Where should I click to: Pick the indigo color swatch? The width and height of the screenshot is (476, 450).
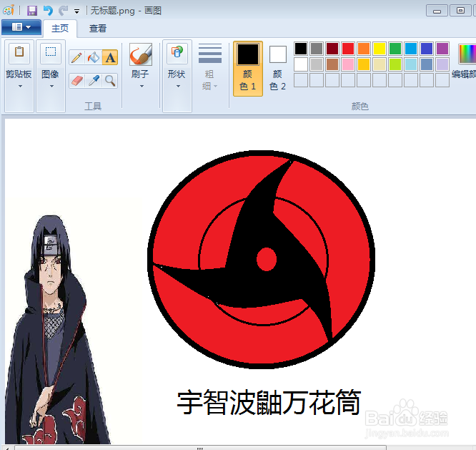(x=427, y=49)
